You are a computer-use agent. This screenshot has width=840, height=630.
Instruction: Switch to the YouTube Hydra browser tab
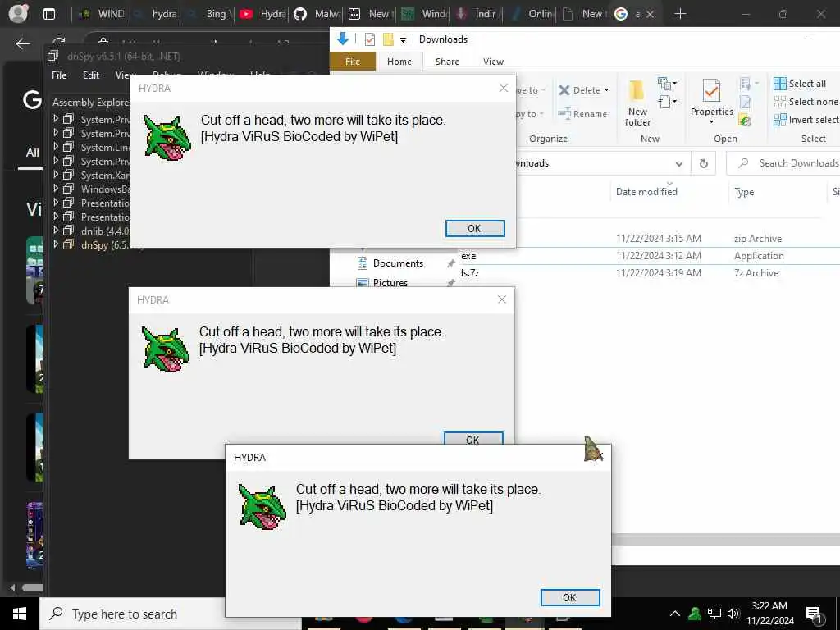[262, 14]
